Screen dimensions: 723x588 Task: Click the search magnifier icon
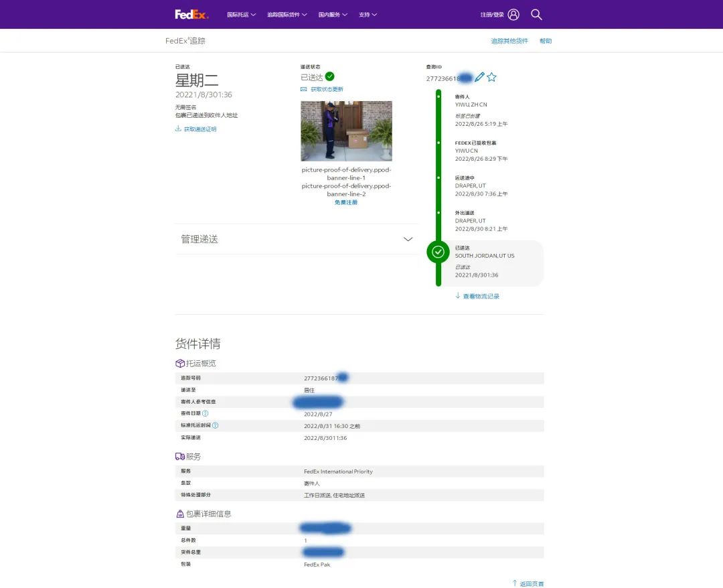tap(536, 15)
